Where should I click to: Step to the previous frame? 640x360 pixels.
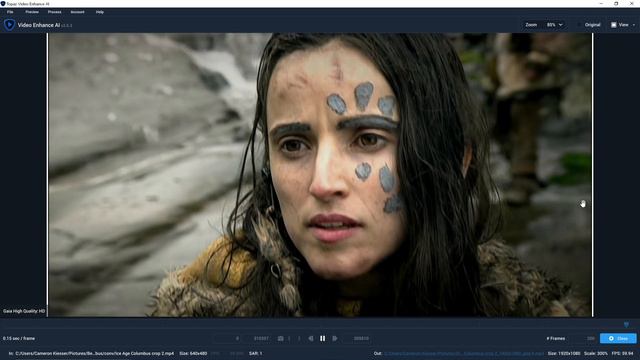311,338
